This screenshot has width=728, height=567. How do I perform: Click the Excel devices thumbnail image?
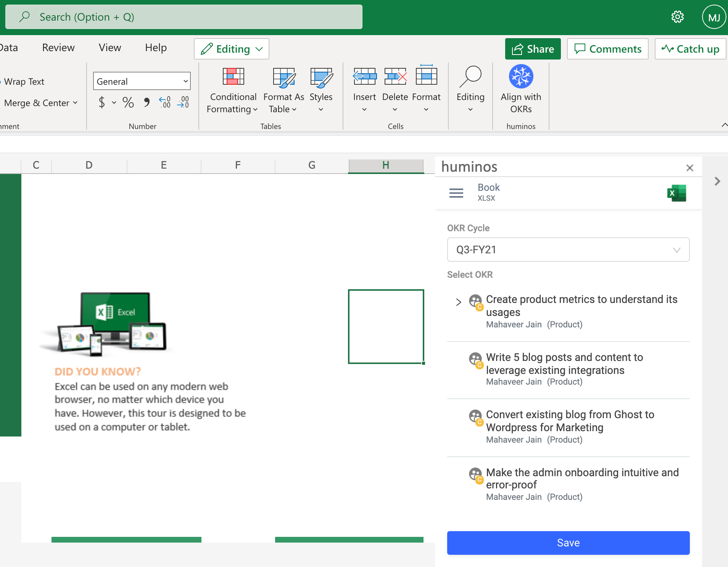click(x=107, y=324)
